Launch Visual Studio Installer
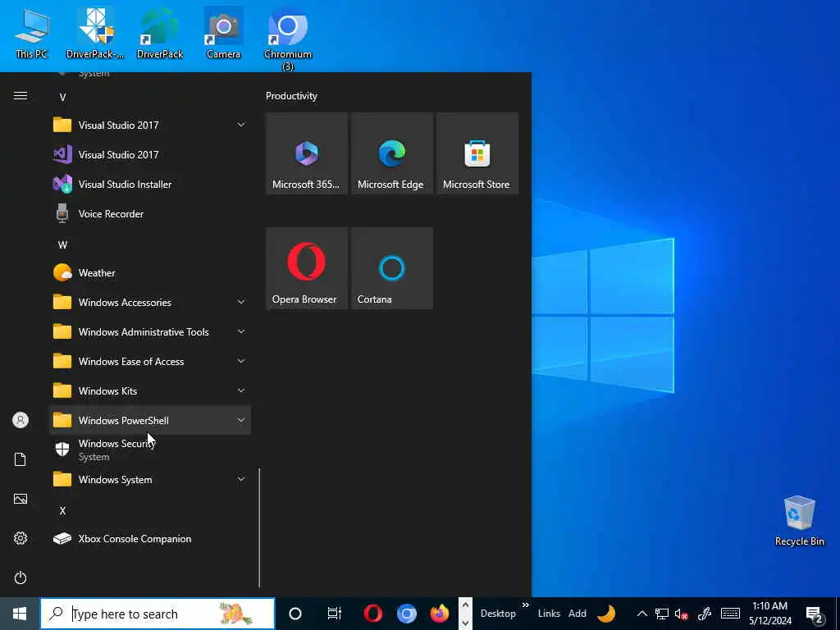Screen dimensions: 840x630 [x=150, y=185]
